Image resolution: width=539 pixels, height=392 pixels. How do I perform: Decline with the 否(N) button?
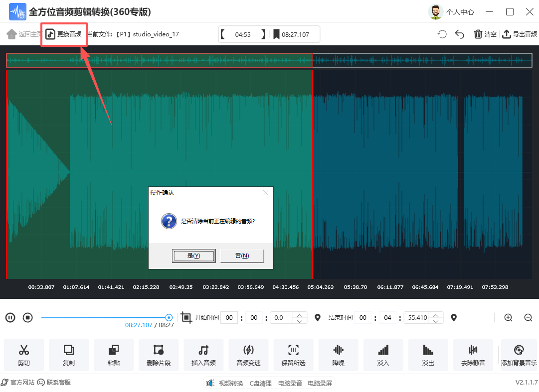(x=242, y=256)
